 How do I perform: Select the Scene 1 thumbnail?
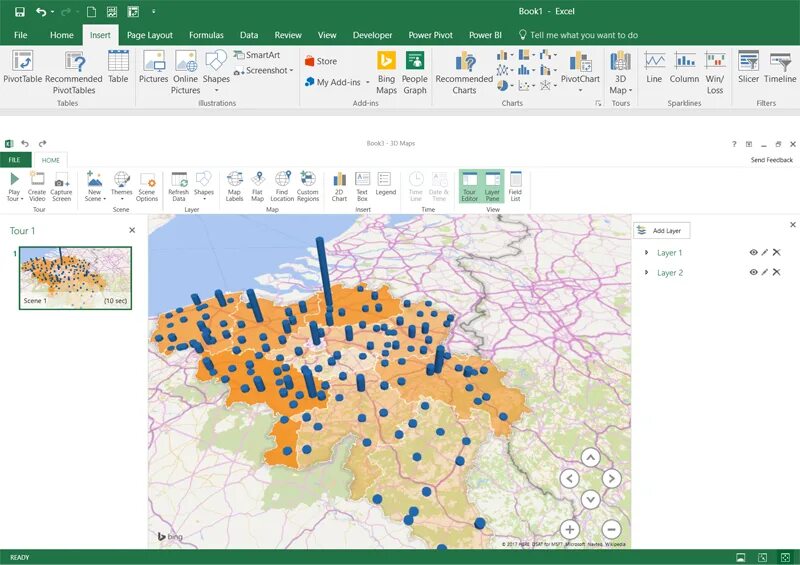(x=76, y=278)
